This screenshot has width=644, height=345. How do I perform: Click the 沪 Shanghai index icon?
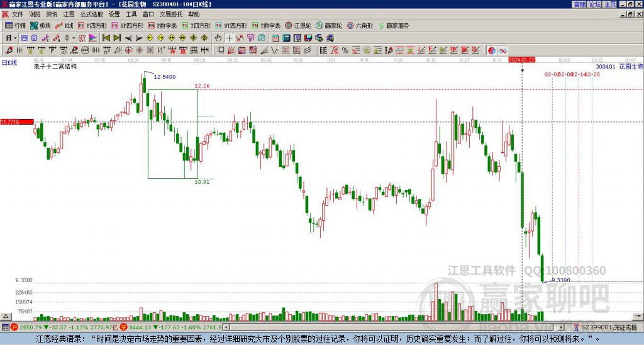[x=14, y=327]
